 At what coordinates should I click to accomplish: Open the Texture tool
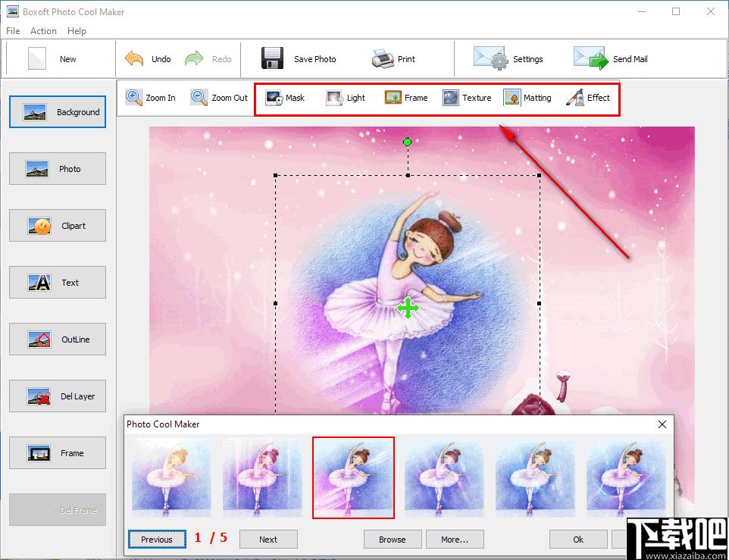click(467, 98)
